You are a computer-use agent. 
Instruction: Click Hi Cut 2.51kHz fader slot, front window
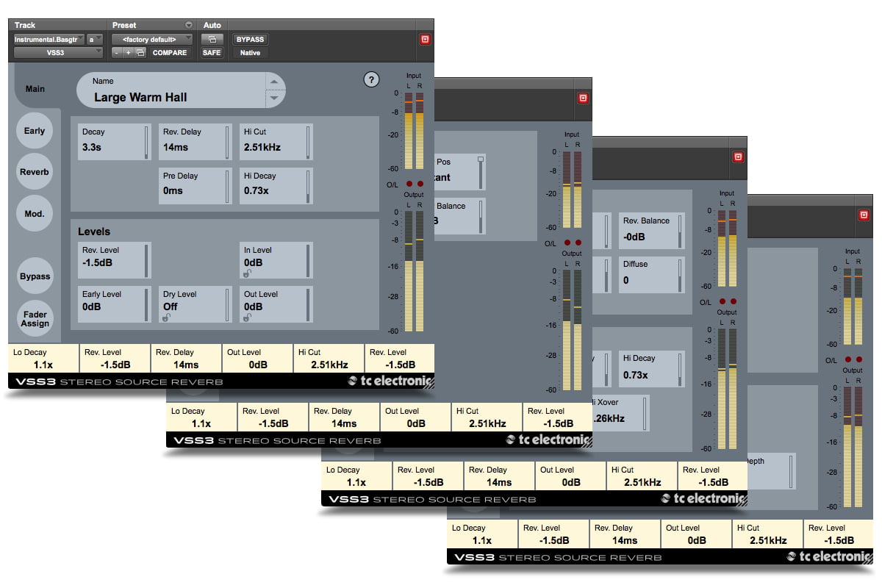pos(329,359)
